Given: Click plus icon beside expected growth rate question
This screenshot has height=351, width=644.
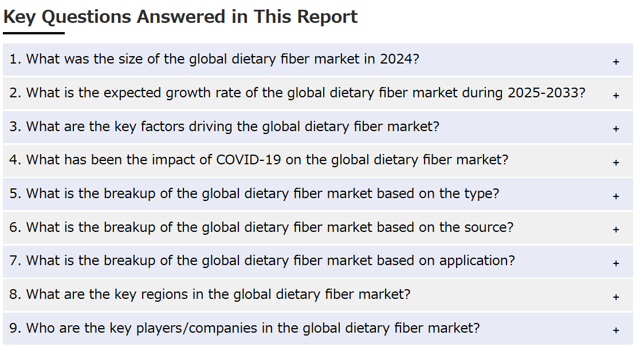Looking at the screenshot, I should [x=616, y=95].
